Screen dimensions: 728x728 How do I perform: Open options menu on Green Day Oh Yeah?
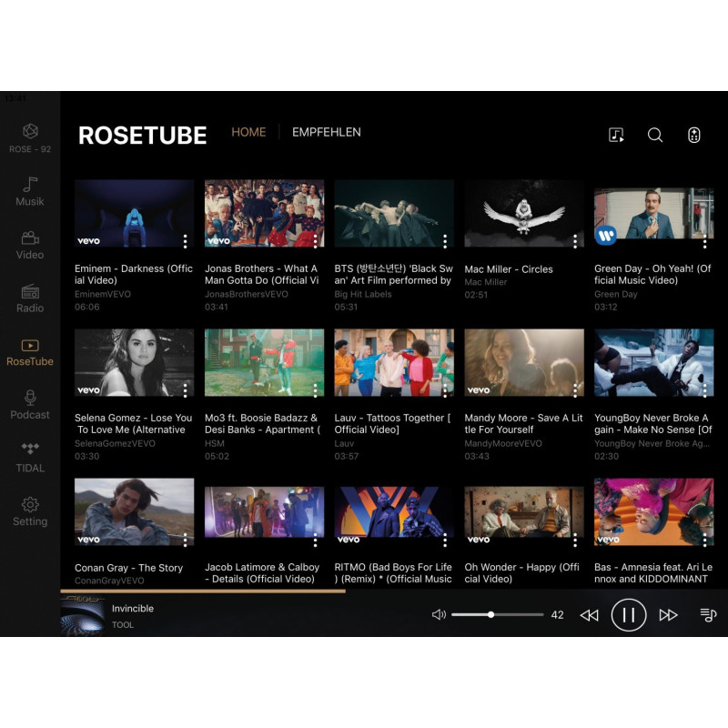click(704, 241)
